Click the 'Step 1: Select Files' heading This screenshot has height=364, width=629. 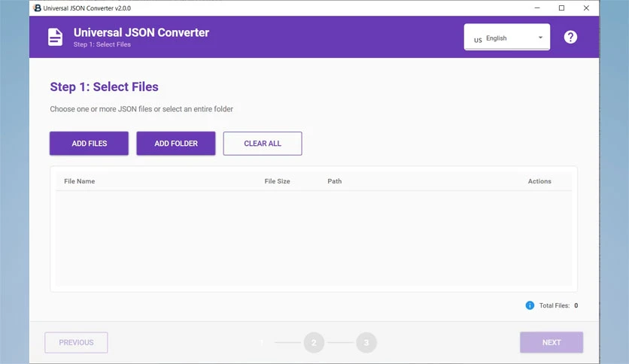point(105,87)
